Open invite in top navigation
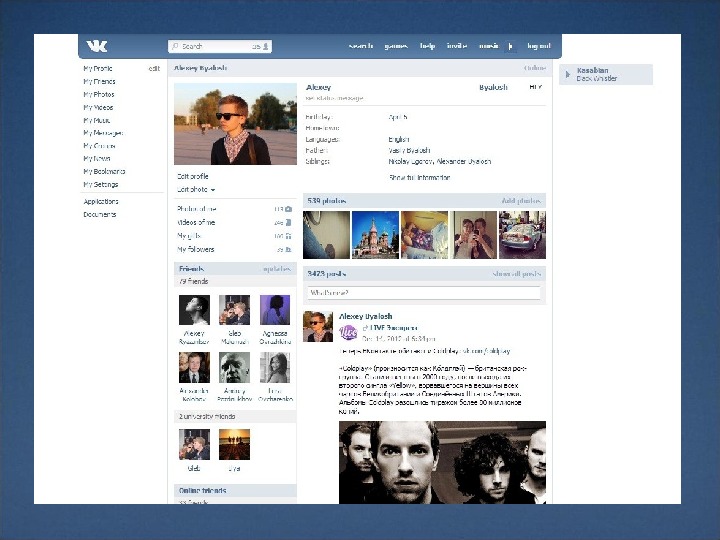This screenshot has width=720, height=540. pos(457,46)
